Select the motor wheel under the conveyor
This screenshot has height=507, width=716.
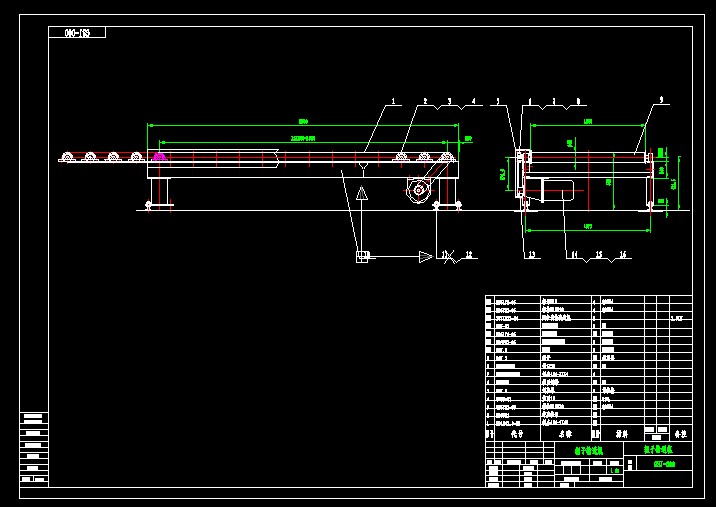(417, 191)
